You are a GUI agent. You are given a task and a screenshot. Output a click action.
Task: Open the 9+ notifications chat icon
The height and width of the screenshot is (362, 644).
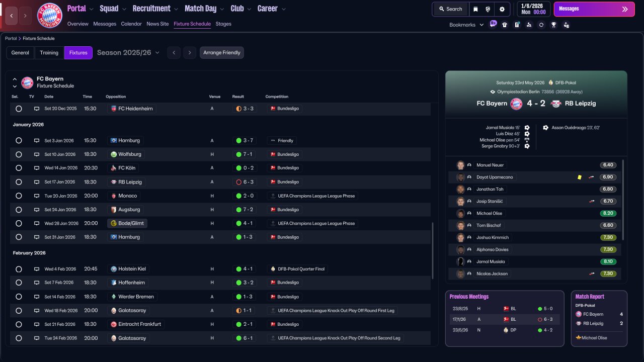coord(493,24)
